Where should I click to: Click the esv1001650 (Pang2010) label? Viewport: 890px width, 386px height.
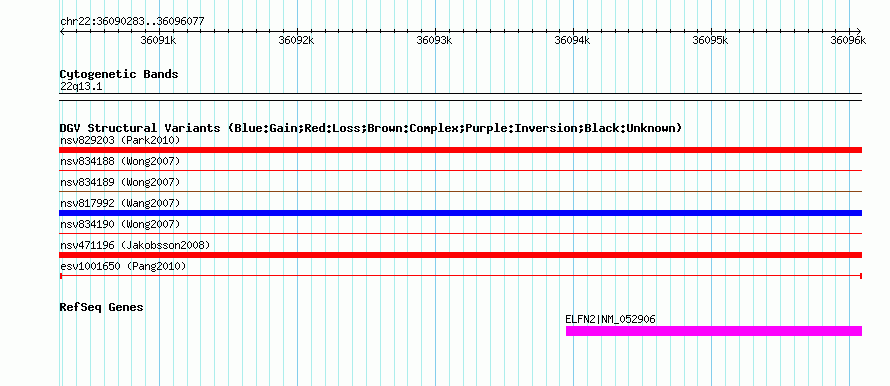[x=123, y=266]
